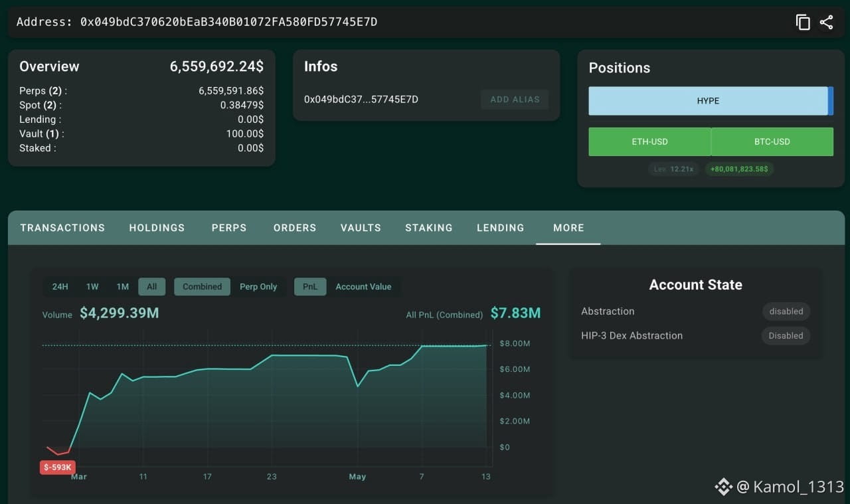This screenshot has width=850, height=504.
Task: Click the Account State heading
Action: click(696, 285)
